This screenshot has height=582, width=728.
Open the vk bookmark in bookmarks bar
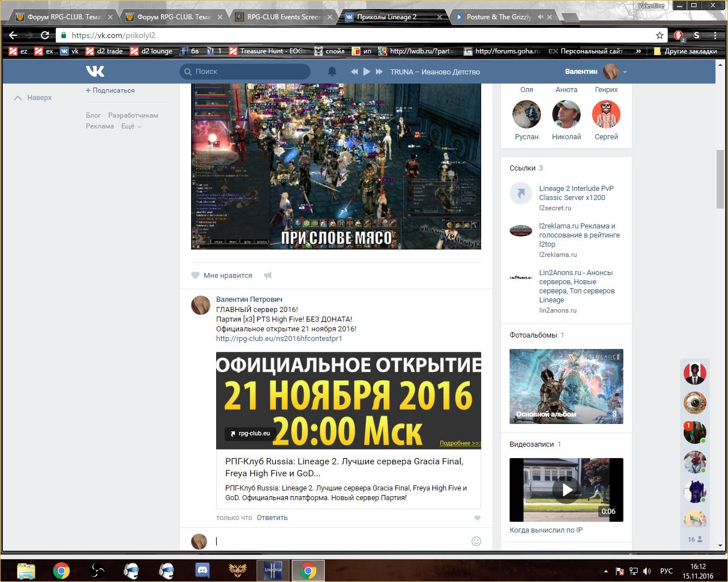(69, 51)
